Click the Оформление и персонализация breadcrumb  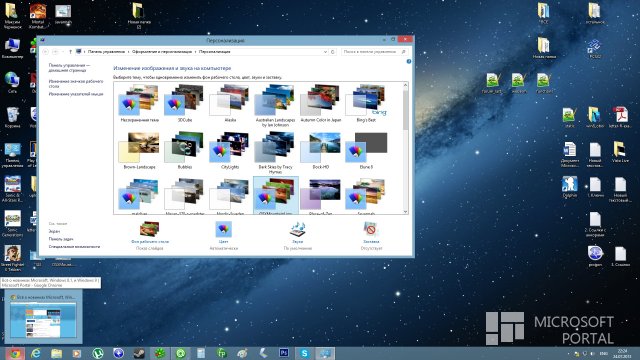click(162, 52)
